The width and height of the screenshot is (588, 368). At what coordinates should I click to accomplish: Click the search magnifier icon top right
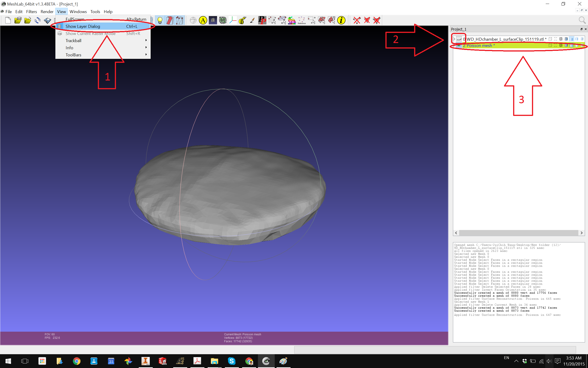pos(582,20)
